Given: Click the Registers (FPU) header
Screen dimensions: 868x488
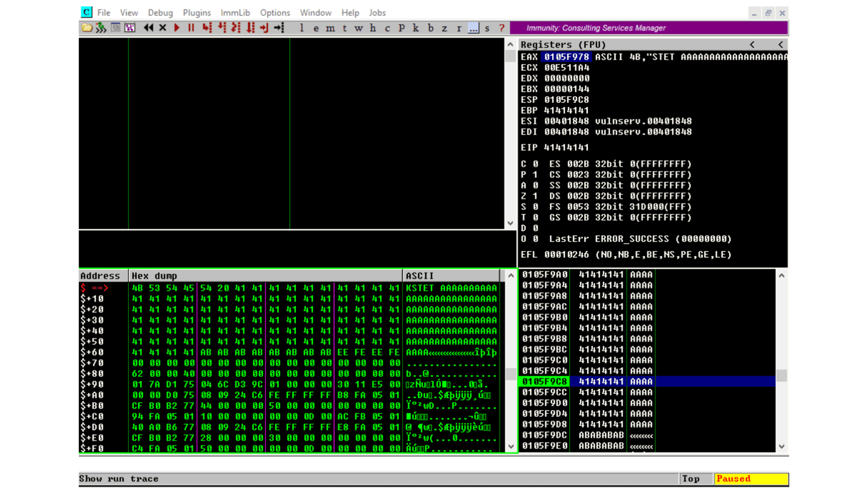Looking at the screenshot, I should pos(563,44).
